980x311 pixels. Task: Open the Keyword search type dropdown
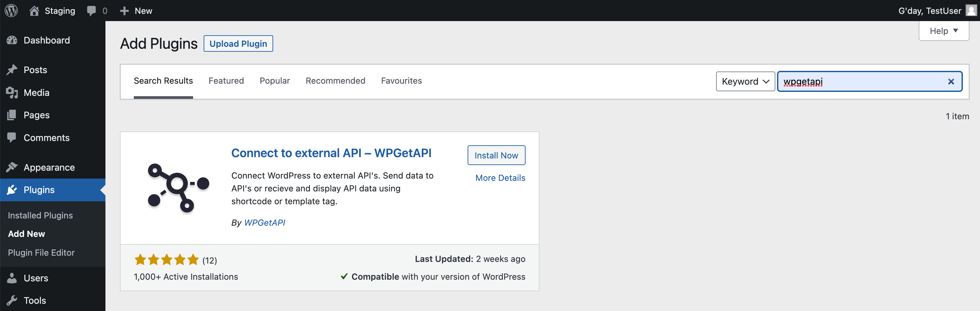point(745,81)
